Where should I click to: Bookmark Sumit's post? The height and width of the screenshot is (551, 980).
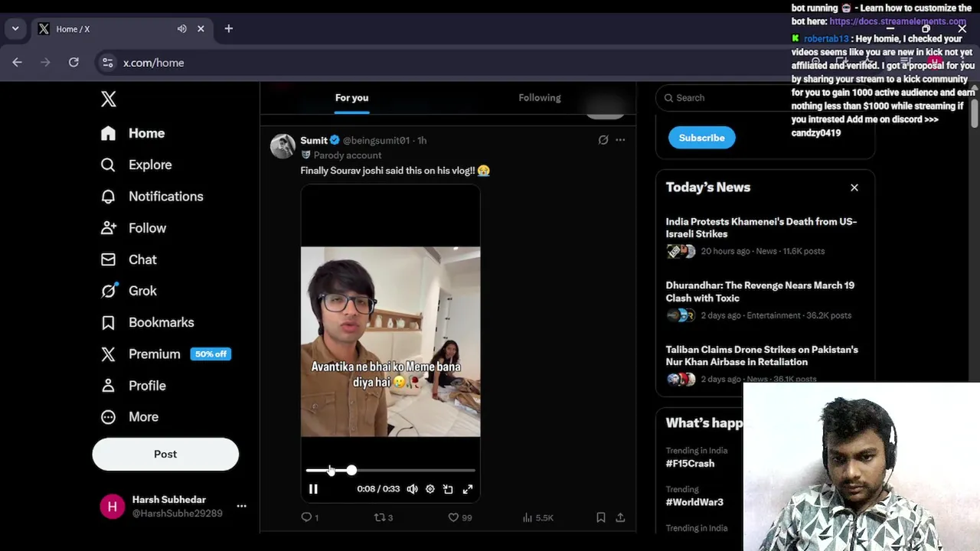tap(601, 517)
